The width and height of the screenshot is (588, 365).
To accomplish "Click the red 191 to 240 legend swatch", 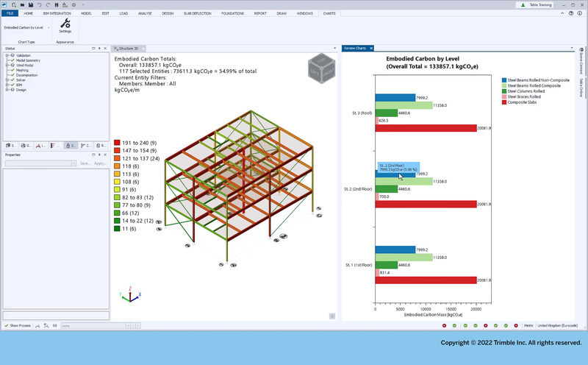I will (x=117, y=143).
